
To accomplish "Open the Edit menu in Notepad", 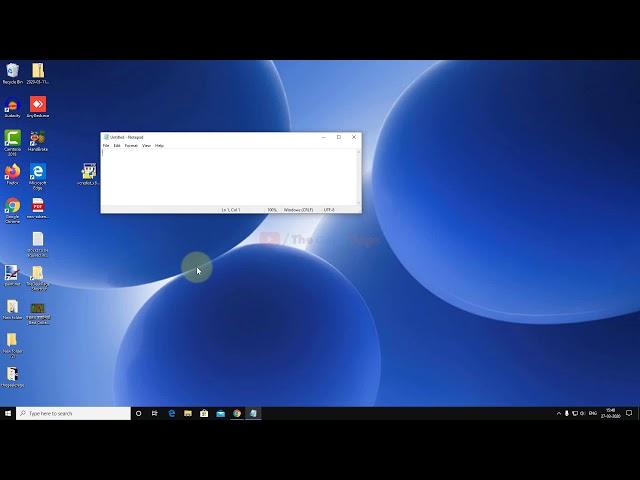I will click(117, 146).
